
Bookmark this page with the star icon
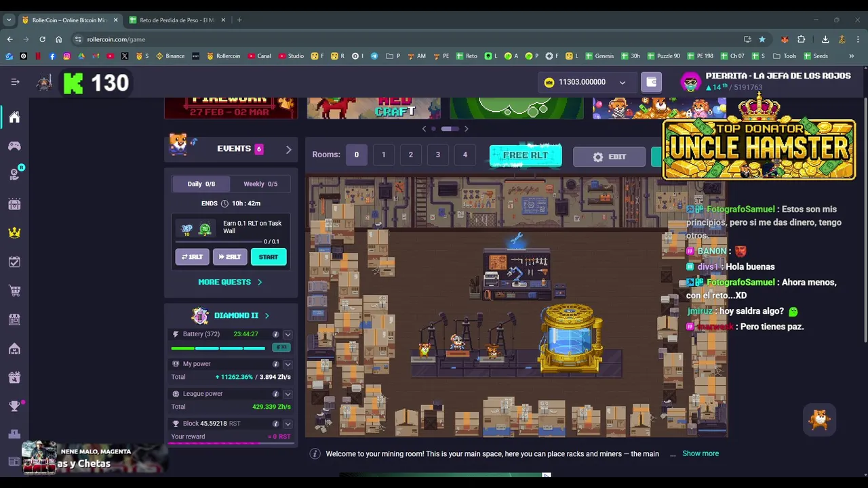pos(762,39)
